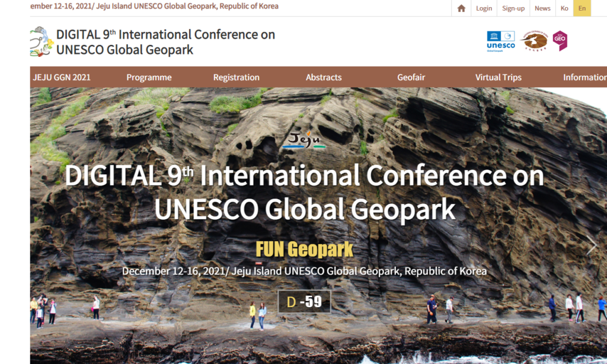Click the UNESCO Global Geopark logo
This screenshot has width=607, height=364.
point(501,41)
